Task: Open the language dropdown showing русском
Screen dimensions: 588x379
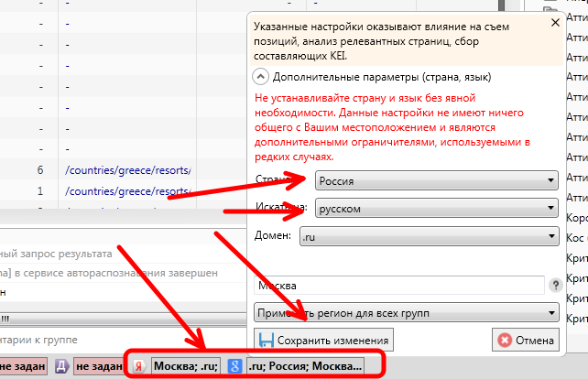Action: tap(436, 209)
